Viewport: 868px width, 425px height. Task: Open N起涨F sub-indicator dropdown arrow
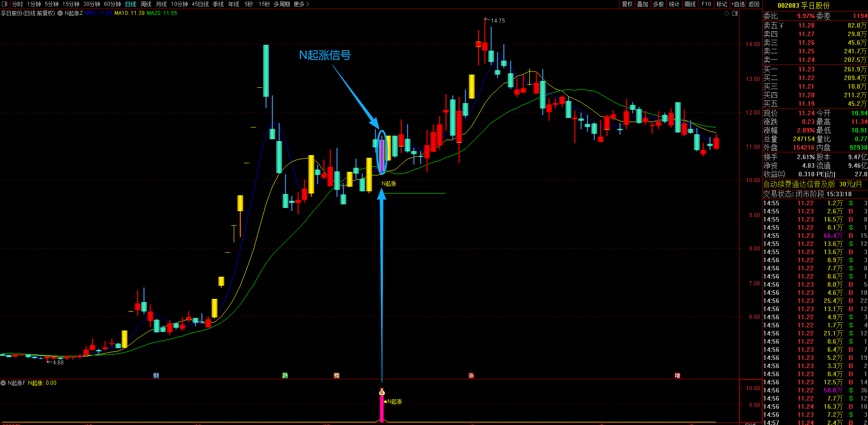point(3,383)
